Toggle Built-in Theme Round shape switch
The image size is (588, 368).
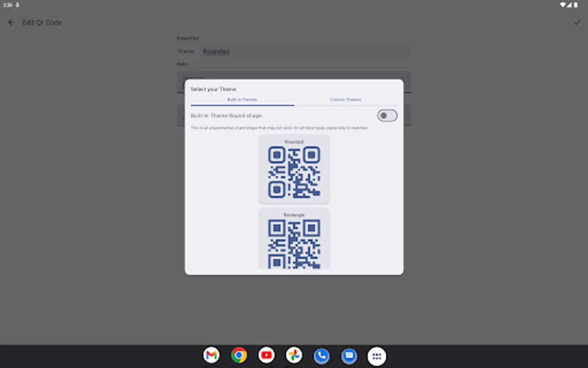click(387, 116)
